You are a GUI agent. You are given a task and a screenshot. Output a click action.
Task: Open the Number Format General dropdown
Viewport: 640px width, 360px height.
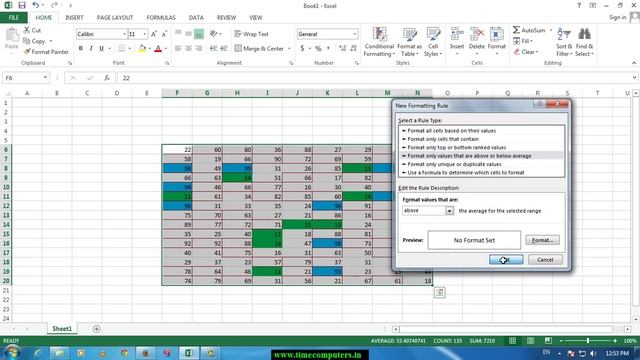pos(355,34)
